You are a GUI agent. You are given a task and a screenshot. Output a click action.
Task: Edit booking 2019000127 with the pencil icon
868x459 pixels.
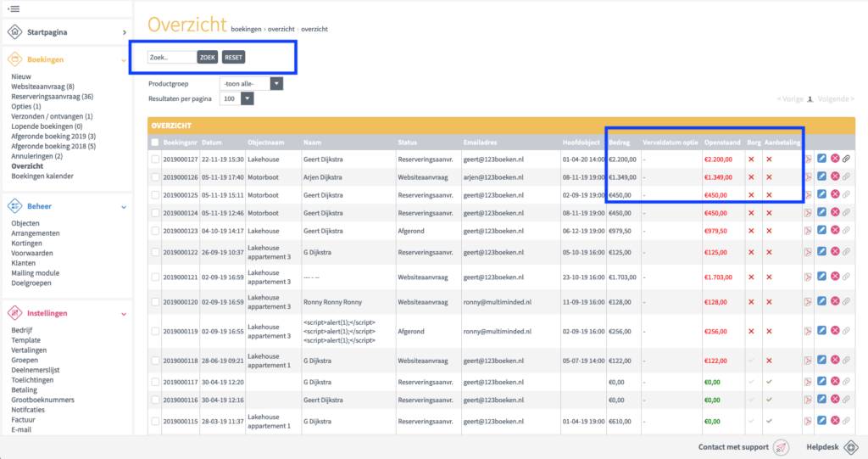pyautogui.click(x=822, y=160)
